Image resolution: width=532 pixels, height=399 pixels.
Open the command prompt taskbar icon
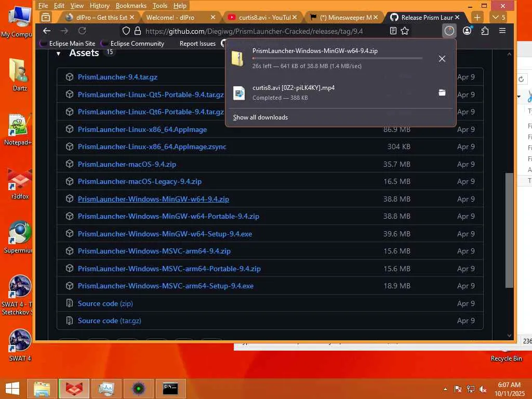pyautogui.click(x=170, y=389)
